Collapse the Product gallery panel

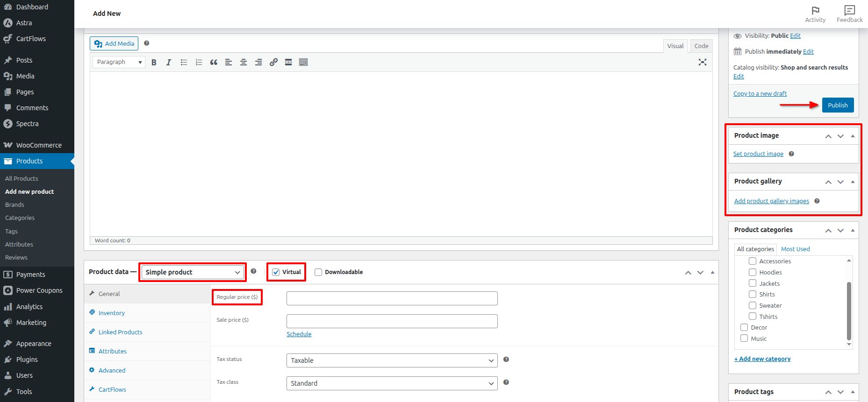tap(853, 182)
